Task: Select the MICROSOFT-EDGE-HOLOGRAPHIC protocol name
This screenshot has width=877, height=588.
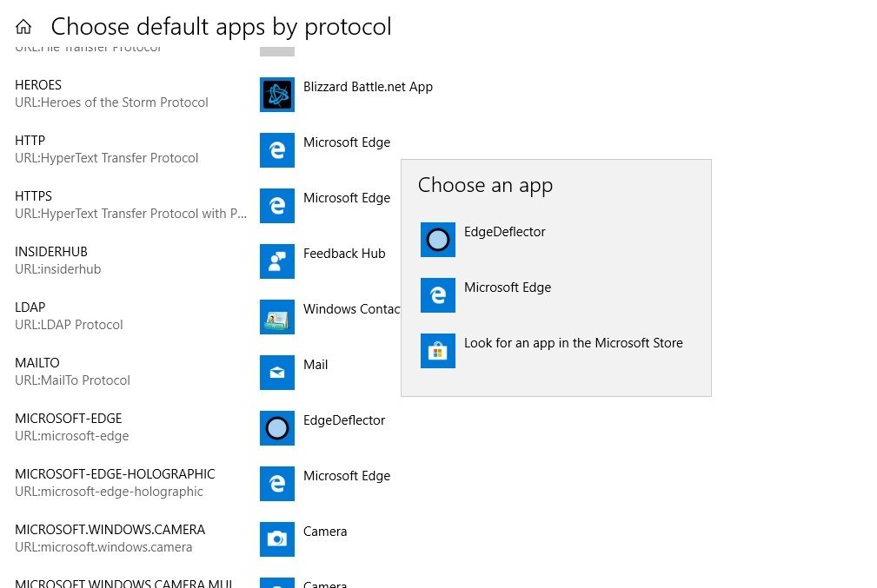Action: point(116,474)
